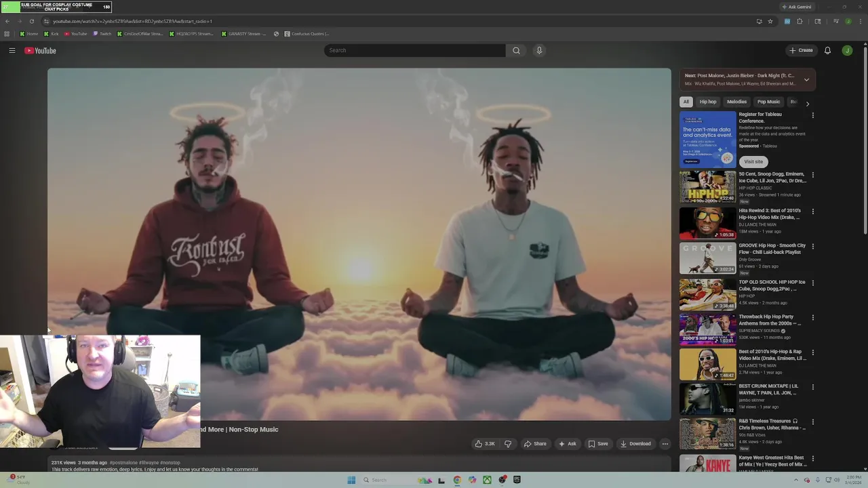Image resolution: width=868 pixels, height=488 pixels.
Task: Open the YouTube account avatar menu
Action: (847, 50)
